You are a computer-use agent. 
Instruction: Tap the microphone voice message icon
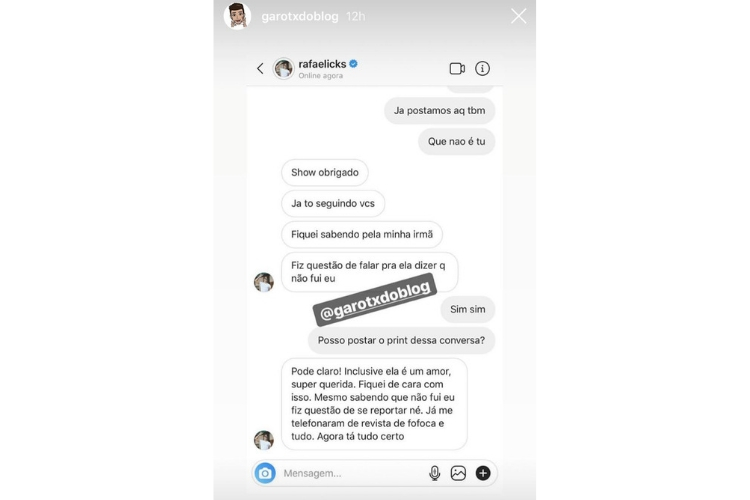[x=434, y=473]
